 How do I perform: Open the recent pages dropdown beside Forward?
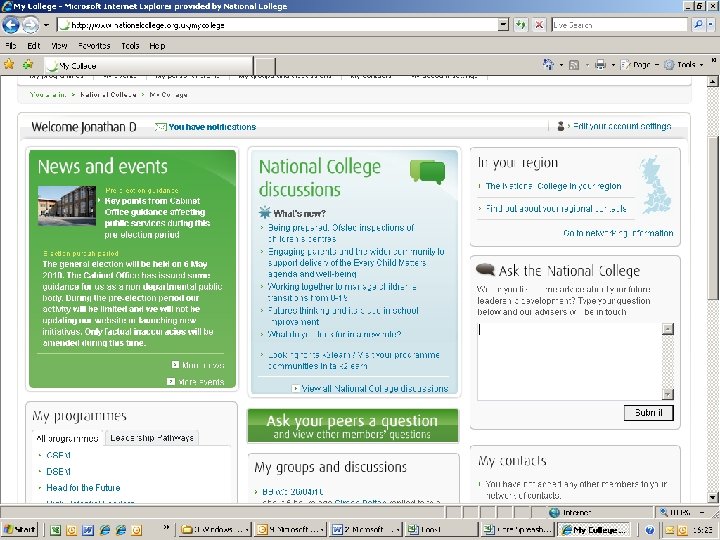click(x=46, y=25)
